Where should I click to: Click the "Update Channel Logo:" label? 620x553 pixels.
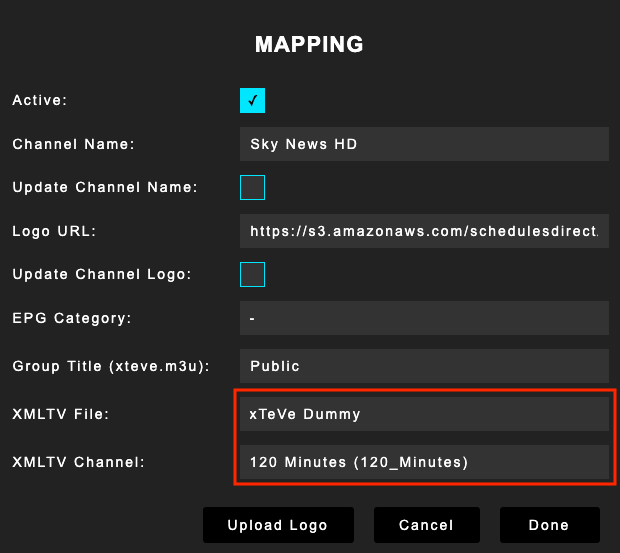tap(102, 274)
